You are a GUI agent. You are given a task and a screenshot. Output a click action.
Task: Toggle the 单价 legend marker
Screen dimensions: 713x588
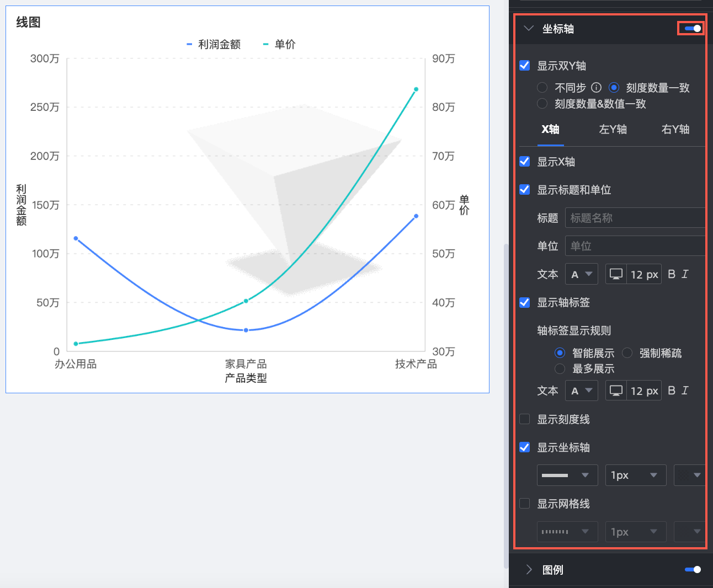point(265,44)
